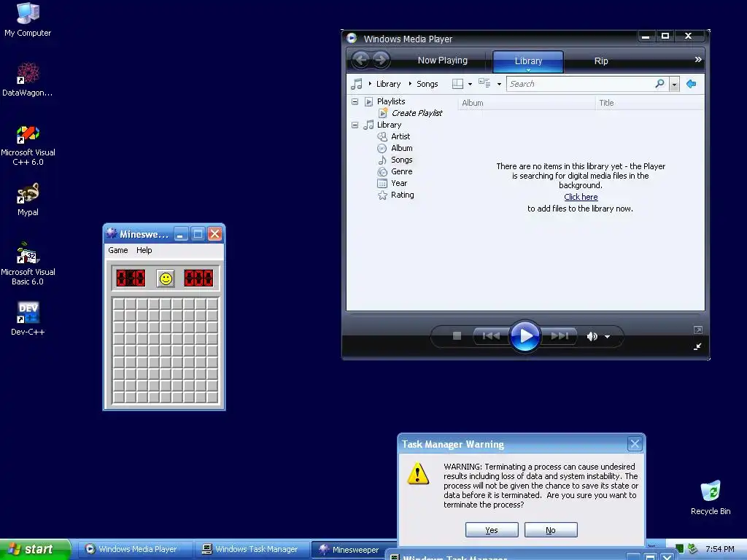Click the Start button
Screen dimensions: 747x560
tap(35, 550)
